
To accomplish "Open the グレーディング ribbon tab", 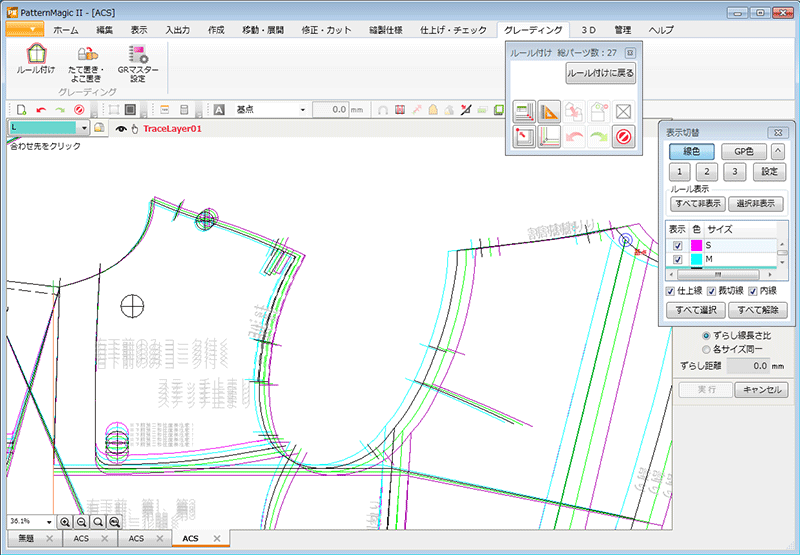I will point(533,30).
